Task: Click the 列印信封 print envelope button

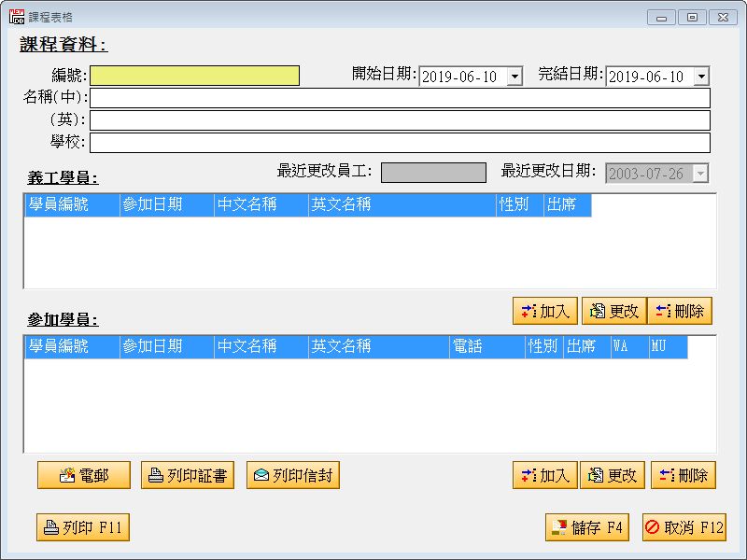Action: [293, 475]
